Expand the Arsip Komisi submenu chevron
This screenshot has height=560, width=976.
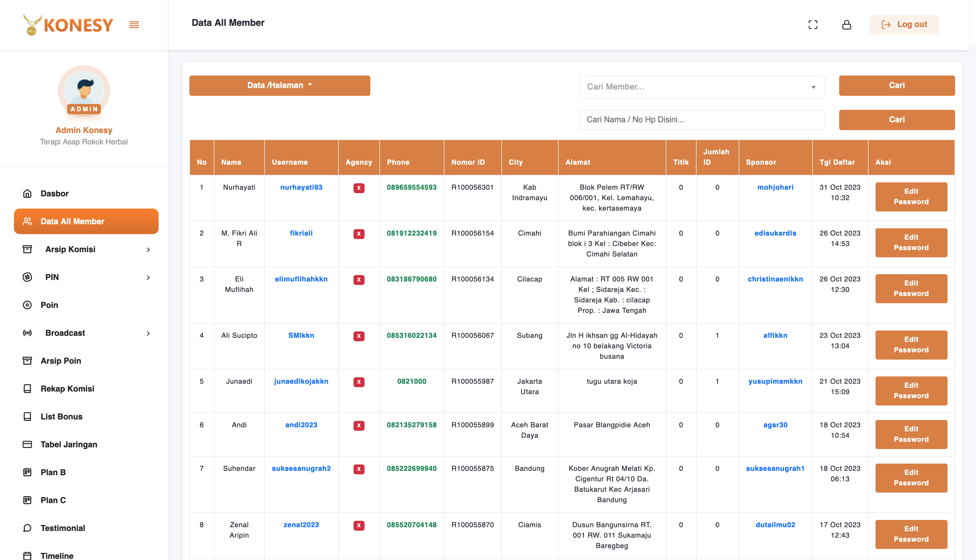pos(148,250)
